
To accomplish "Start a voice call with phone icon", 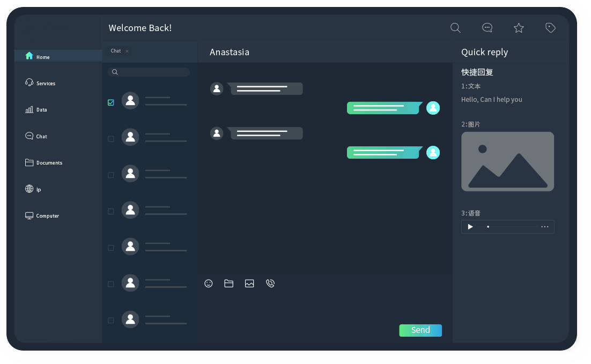I will [270, 284].
